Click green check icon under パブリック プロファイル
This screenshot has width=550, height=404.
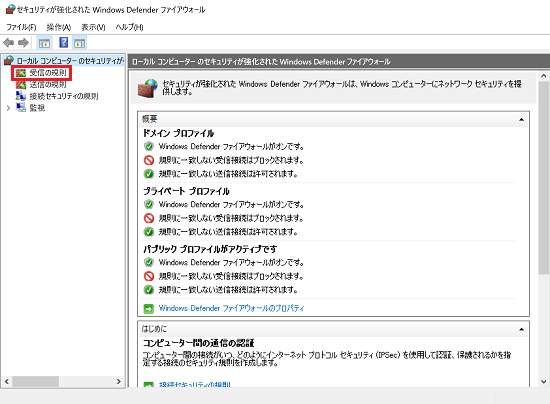click(x=149, y=290)
